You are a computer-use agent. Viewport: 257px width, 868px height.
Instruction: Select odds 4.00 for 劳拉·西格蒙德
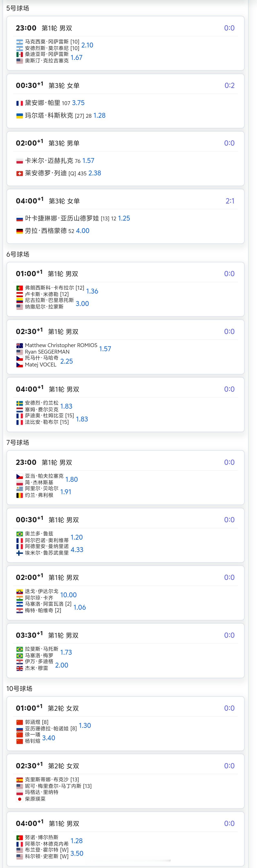coord(83,231)
